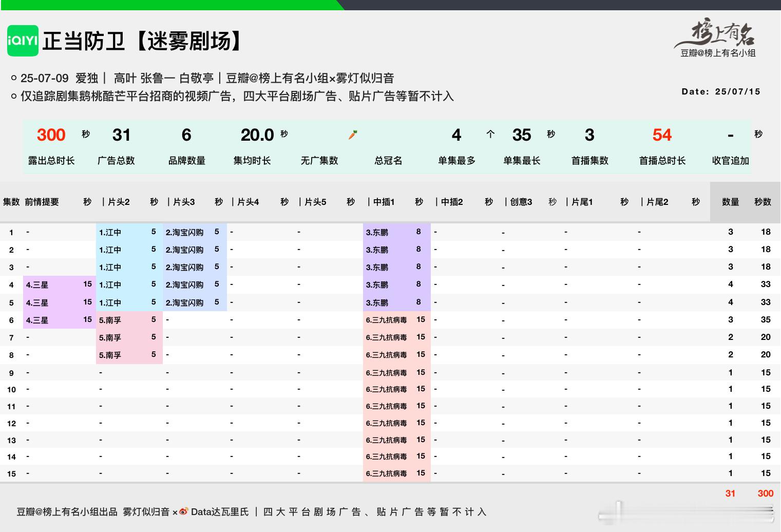Click 6.三九抗病毒 in episode 15 row

point(386,473)
